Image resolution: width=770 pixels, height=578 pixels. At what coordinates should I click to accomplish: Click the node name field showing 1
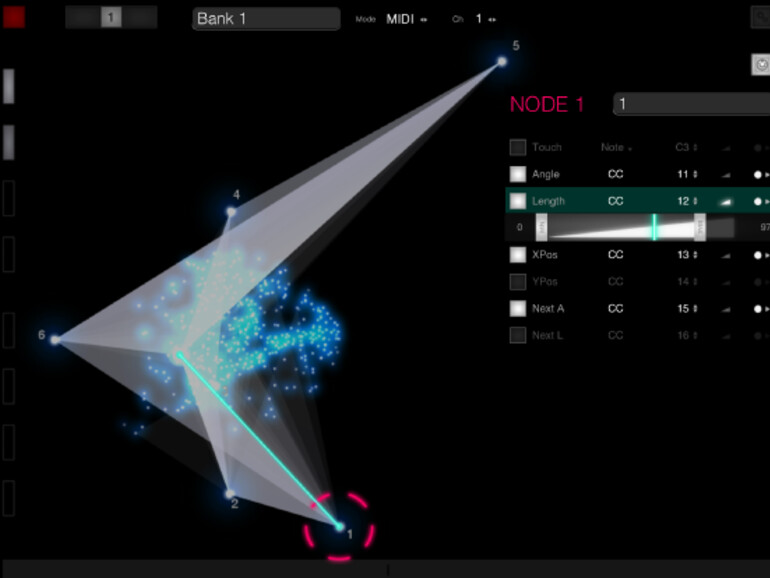[691, 104]
